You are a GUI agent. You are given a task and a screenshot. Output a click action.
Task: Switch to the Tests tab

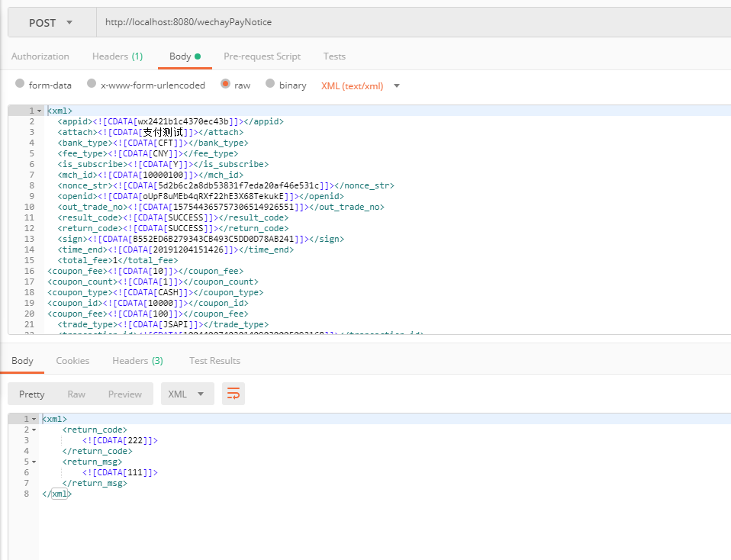click(x=334, y=56)
